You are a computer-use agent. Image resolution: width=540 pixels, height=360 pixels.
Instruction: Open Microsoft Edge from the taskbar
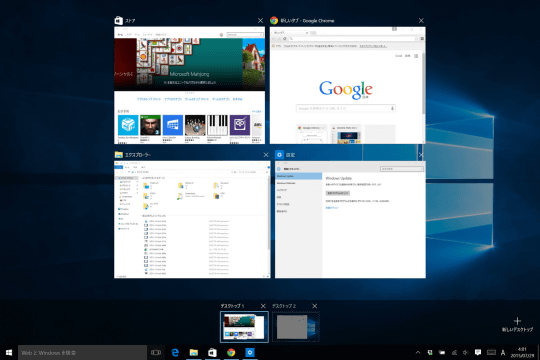175,352
